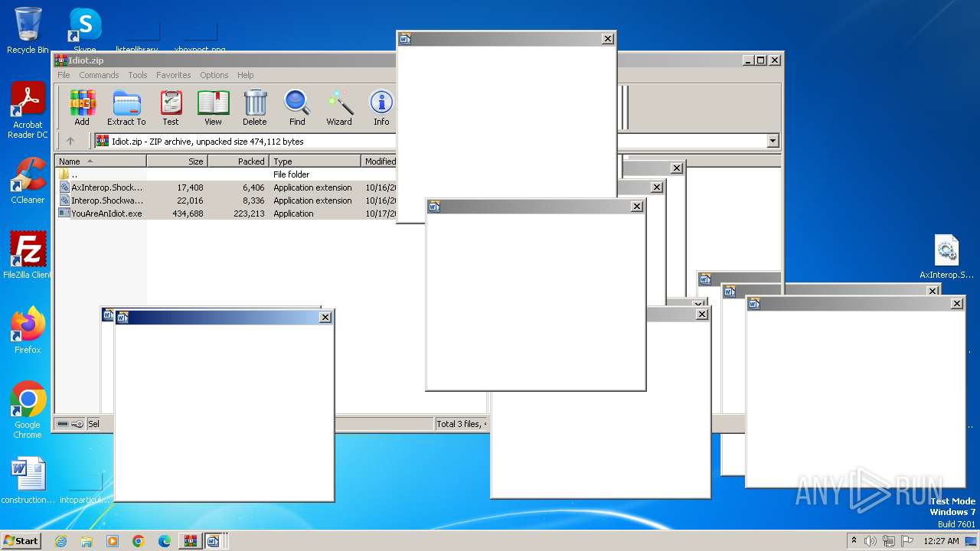Screen dimensions: 980x551
Task: Click the 223,213 packed size cell
Action: (249, 214)
